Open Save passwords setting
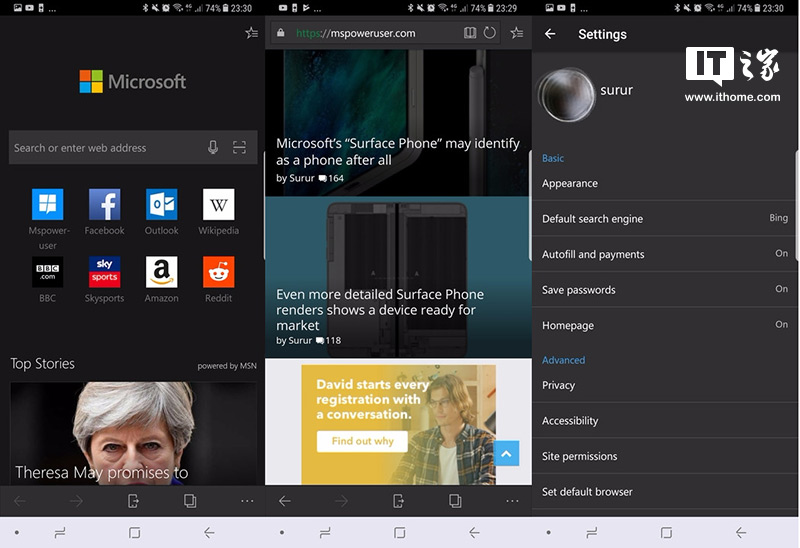This screenshot has width=800, height=548. [x=665, y=290]
